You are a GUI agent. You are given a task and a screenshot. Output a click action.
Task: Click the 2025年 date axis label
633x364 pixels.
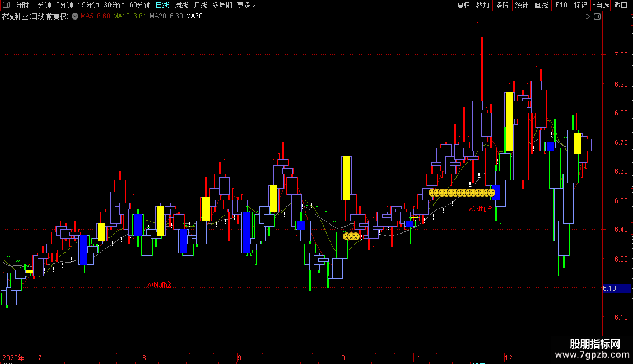click(13, 357)
